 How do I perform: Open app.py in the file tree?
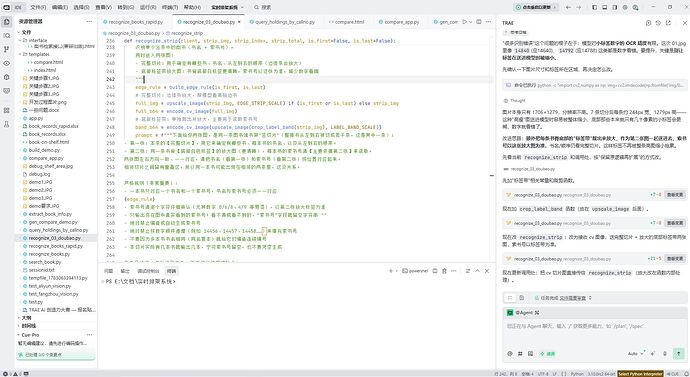36,118
